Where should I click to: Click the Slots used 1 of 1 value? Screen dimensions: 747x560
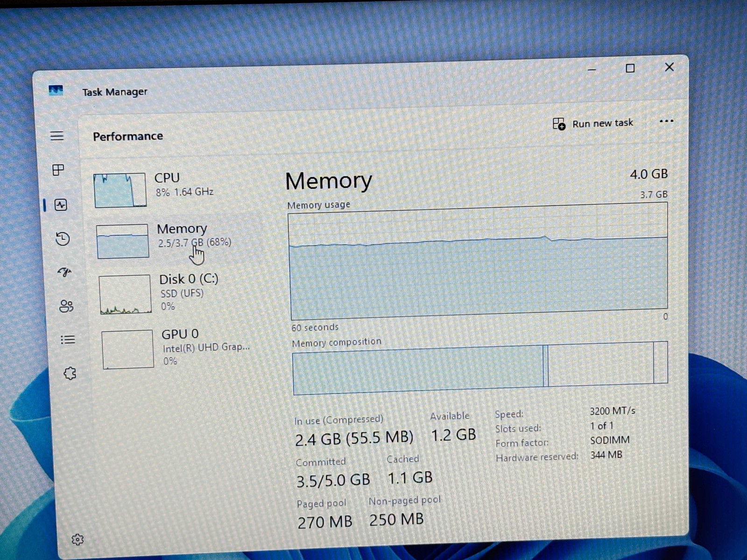coord(601,426)
